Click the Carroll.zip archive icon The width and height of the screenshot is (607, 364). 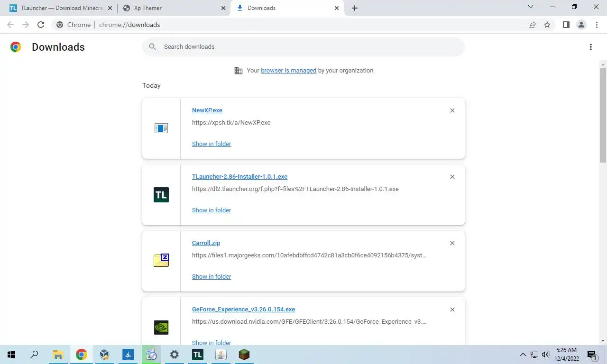click(x=161, y=260)
